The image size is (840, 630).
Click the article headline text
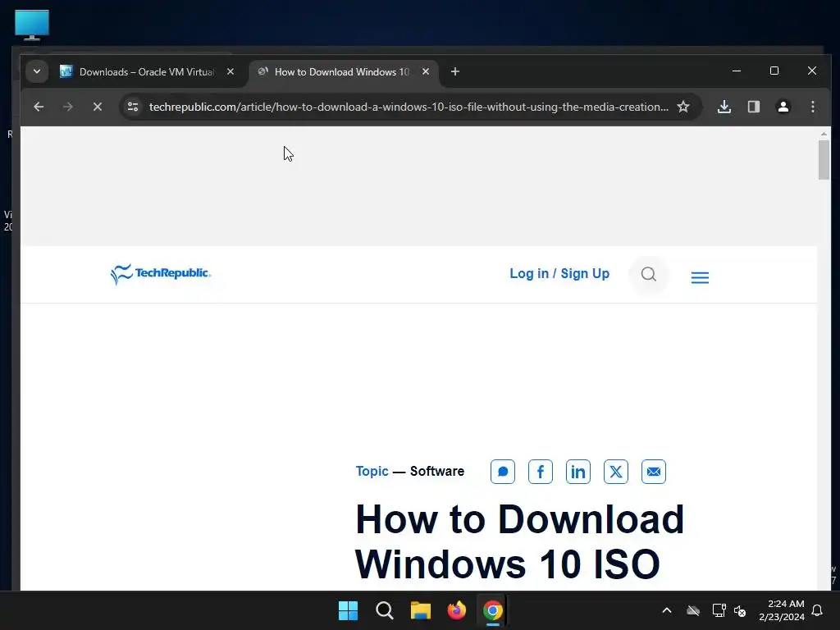coord(519,541)
